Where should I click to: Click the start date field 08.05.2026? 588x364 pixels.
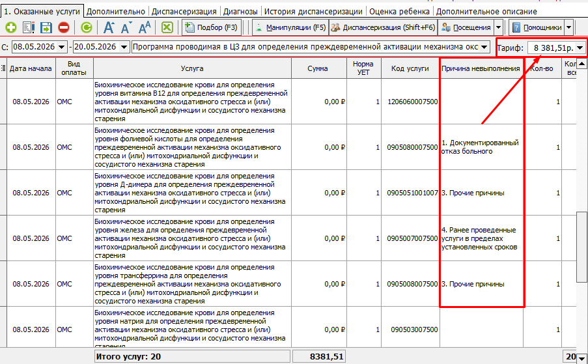(x=35, y=47)
